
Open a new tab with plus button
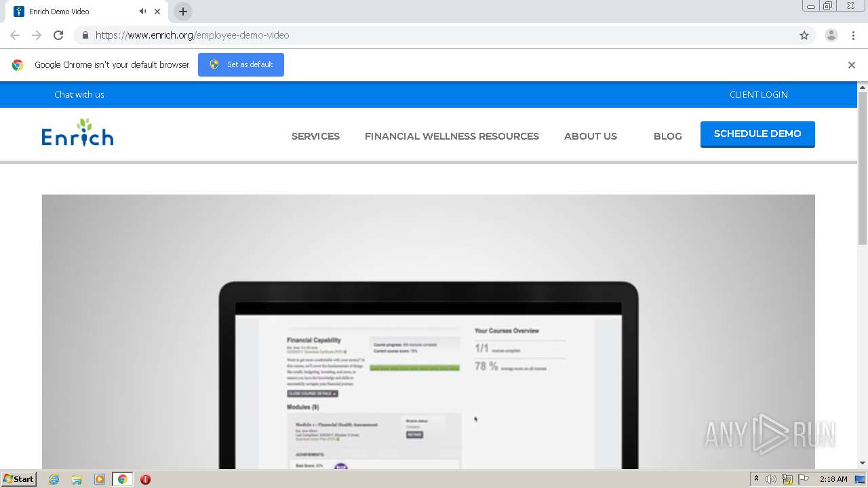coord(182,12)
